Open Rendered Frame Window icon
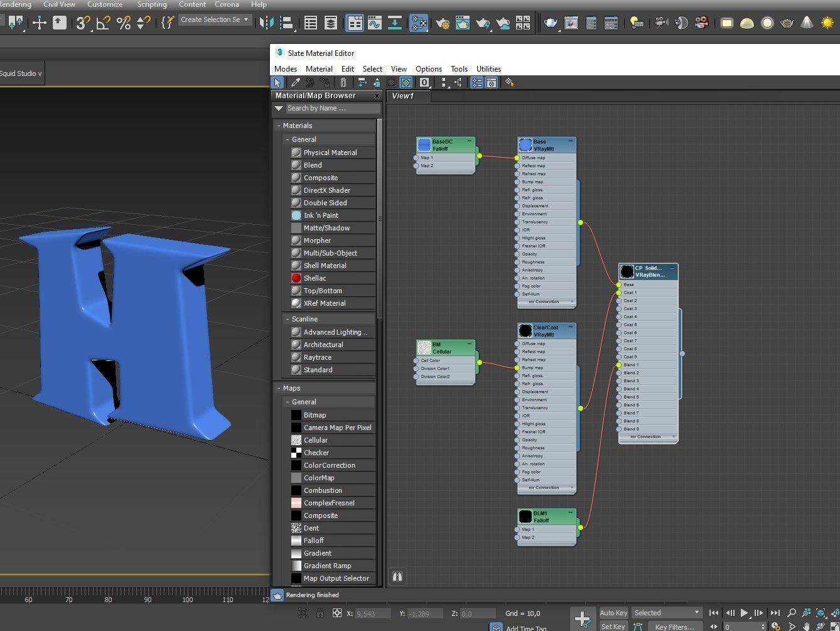 [463, 23]
